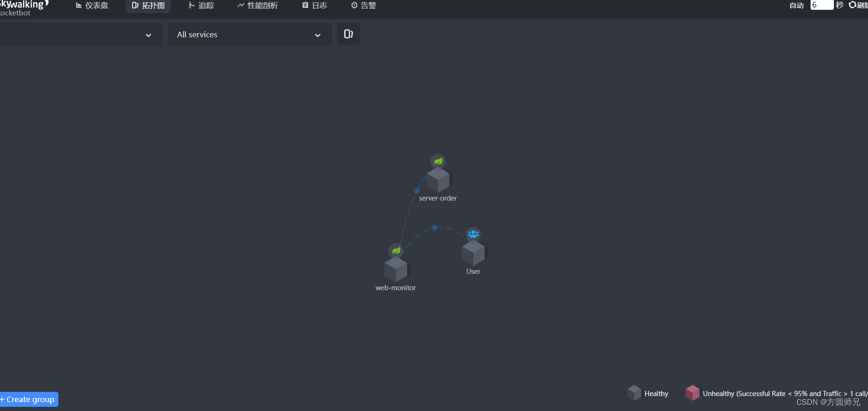Click the Unhealthy legend red cube icon

click(x=692, y=393)
